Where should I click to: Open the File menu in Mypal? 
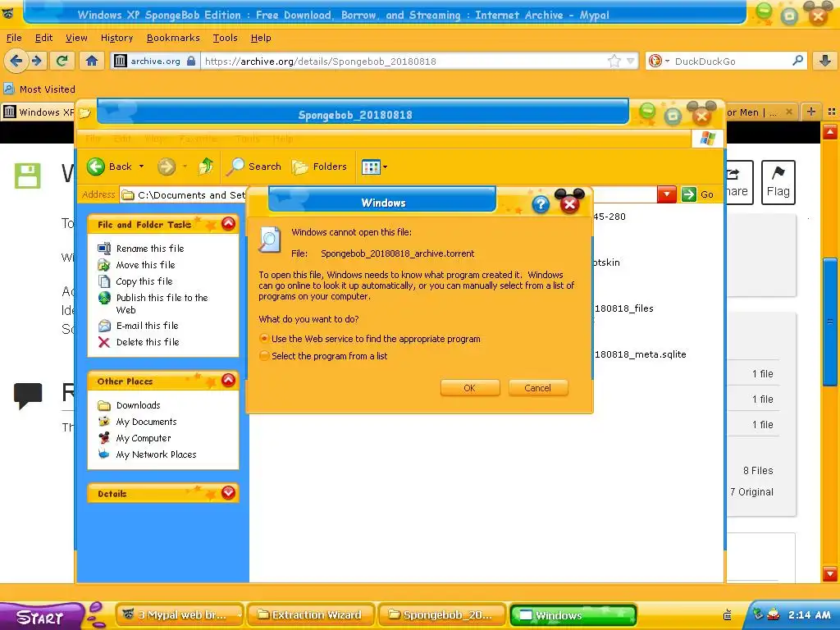tap(14, 38)
